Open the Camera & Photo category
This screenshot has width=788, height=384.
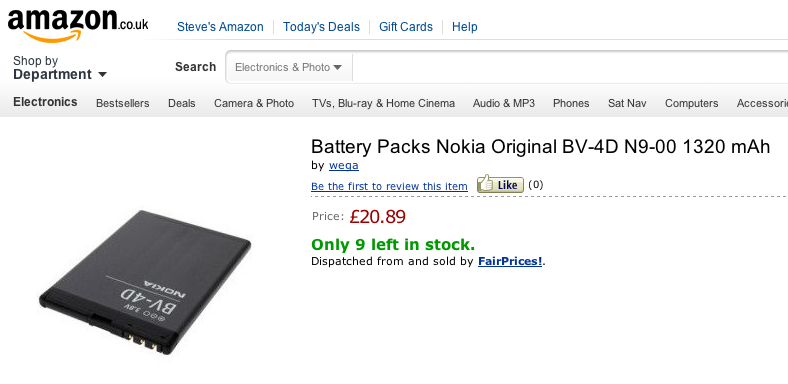[x=254, y=103]
